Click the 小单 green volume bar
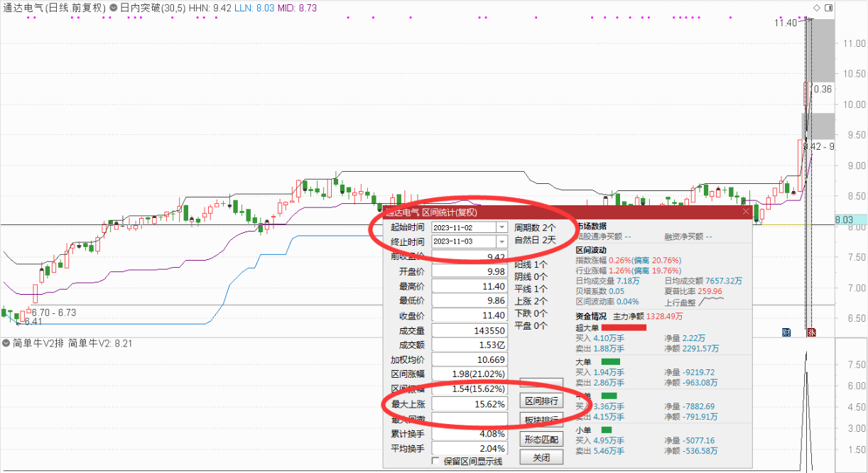Screen dimensions: 868x473 point(606,430)
